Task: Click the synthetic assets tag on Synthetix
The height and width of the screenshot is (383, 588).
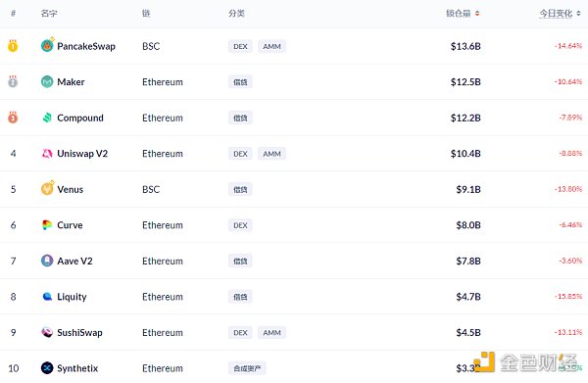Action: pos(247,368)
